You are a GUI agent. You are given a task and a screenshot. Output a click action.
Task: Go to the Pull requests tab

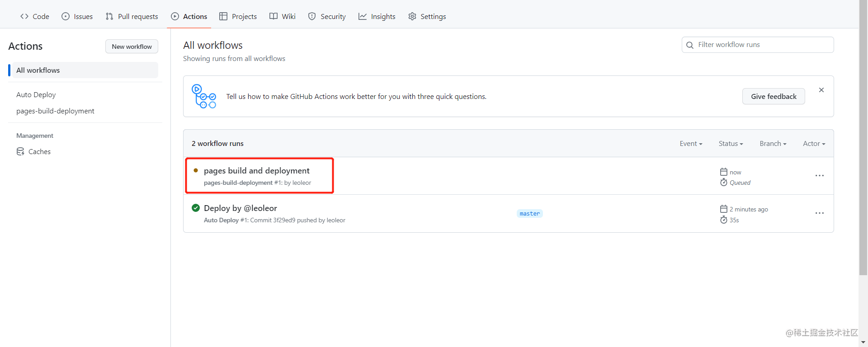(x=132, y=16)
